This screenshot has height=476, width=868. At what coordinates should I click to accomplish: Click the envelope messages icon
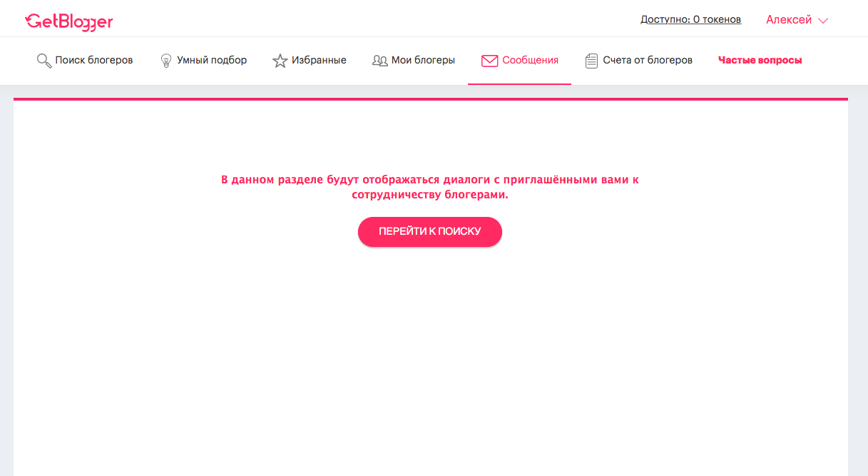coord(489,61)
